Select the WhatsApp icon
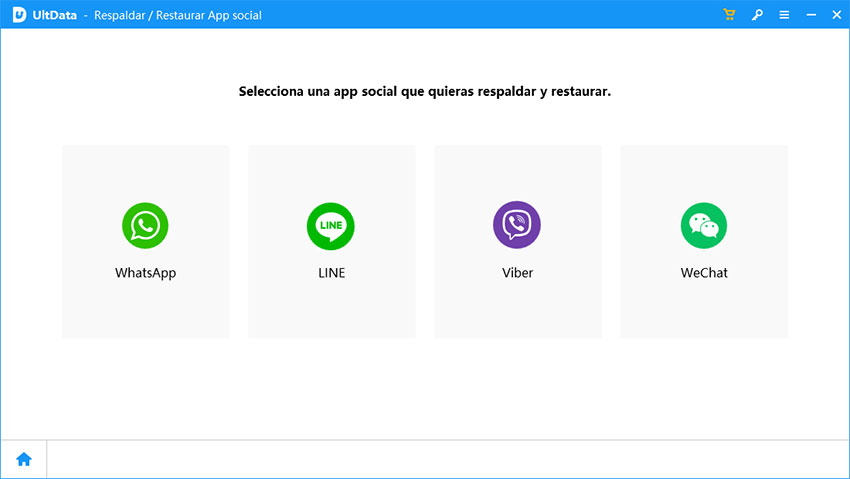The image size is (850, 479). pyautogui.click(x=145, y=225)
